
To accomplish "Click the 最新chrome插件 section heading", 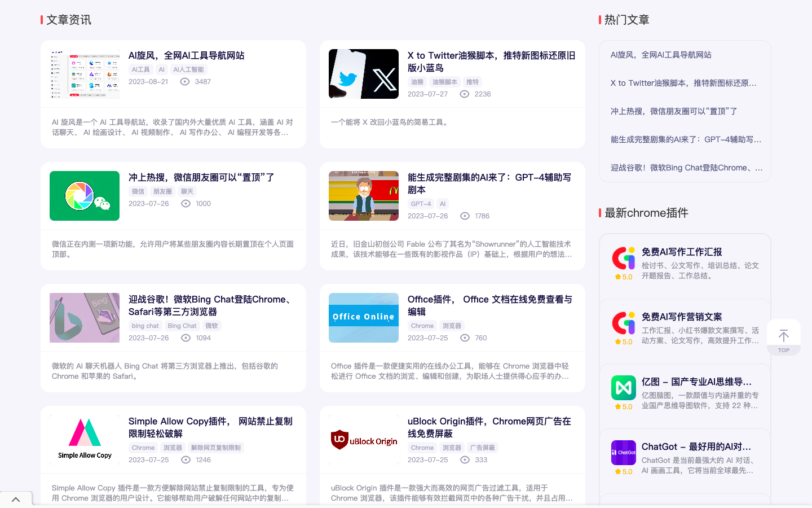I will [x=646, y=213].
